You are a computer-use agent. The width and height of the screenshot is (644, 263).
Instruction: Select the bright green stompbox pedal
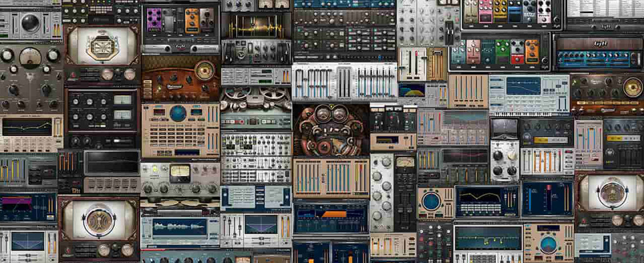[x=502, y=51]
